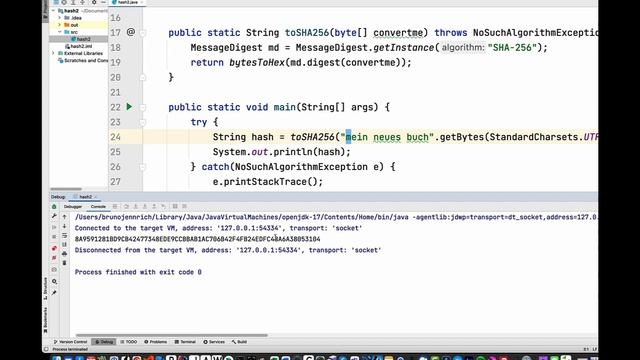
Task: Open the Build tool window
Action: [239, 342]
